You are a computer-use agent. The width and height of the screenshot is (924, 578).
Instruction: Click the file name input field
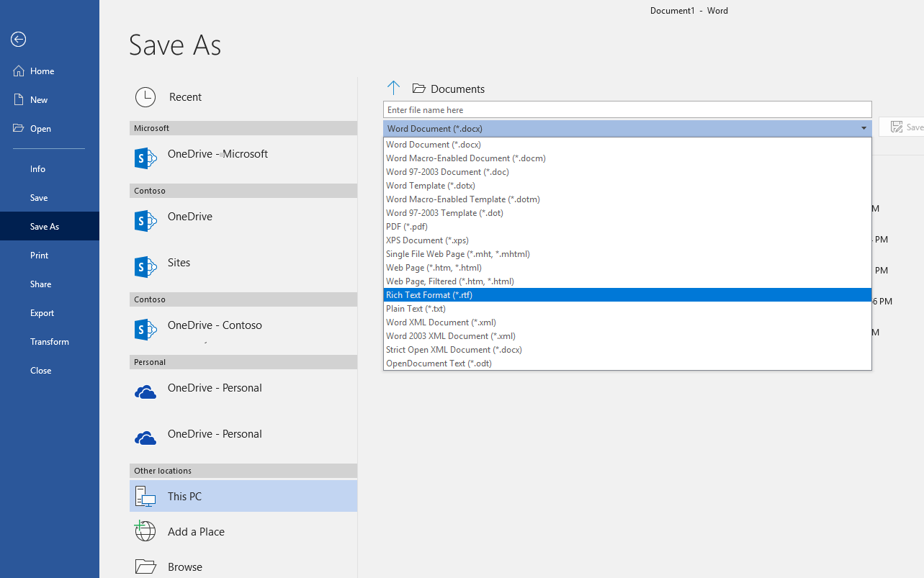coord(627,109)
